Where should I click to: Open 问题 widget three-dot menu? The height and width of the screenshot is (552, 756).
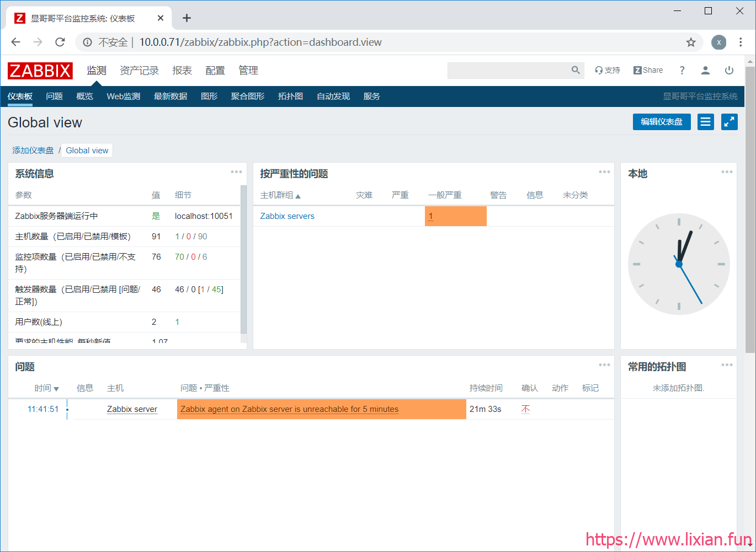click(604, 365)
